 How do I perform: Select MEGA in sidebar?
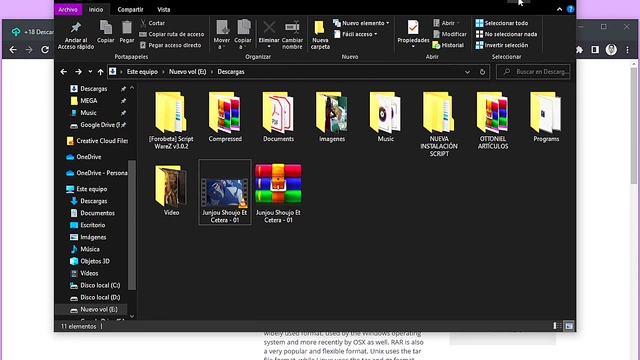point(89,101)
